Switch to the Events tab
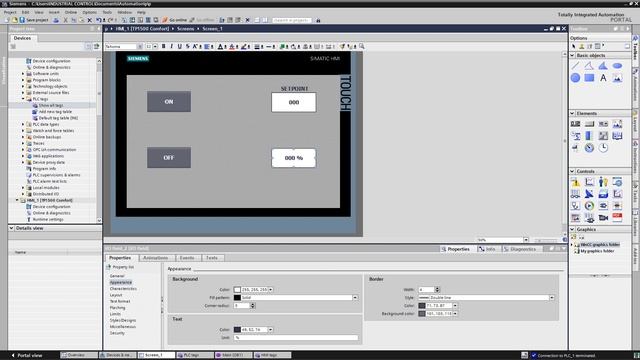640x360 pixels. coord(187,258)
